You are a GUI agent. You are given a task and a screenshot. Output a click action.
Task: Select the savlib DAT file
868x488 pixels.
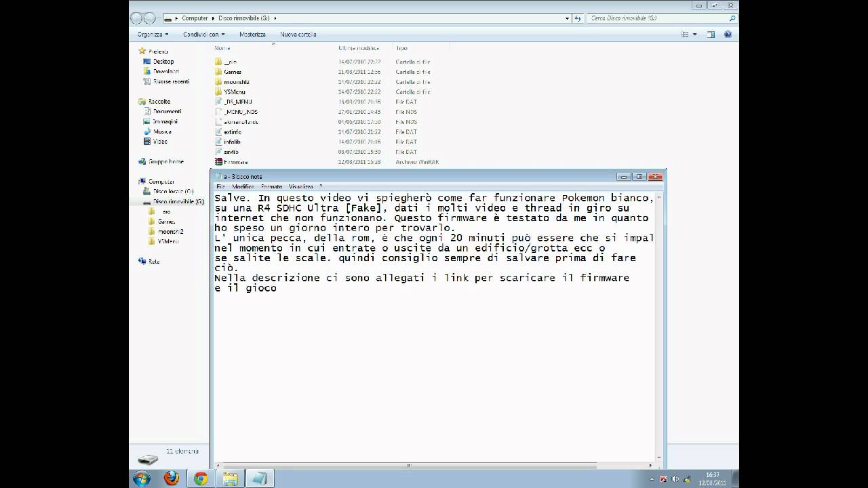231,152
